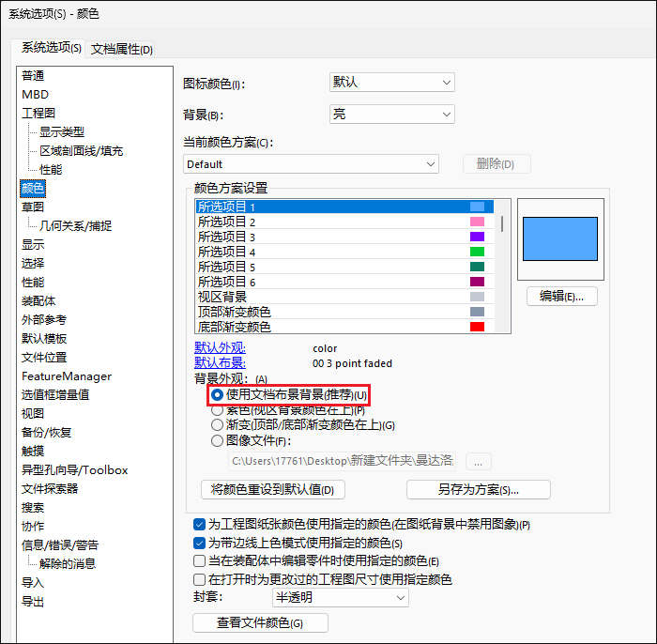Open the 背景 dropdown set to 亮
The width and height of the screenshot is (657, 644).
392,114
